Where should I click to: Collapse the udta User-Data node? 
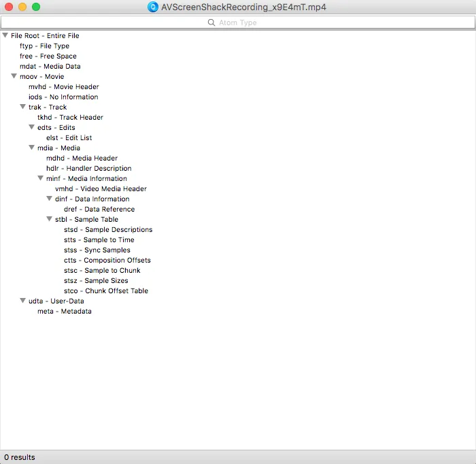click(x=23, y=301)
